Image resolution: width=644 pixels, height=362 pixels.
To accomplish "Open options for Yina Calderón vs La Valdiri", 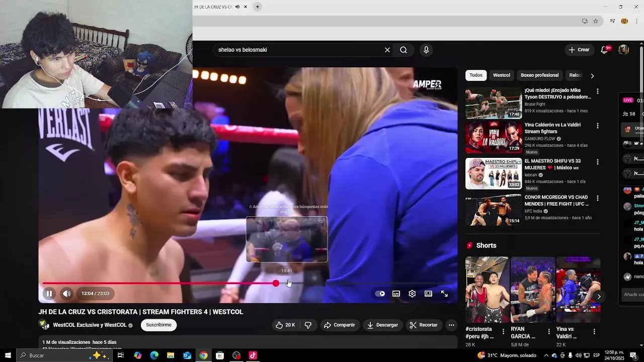I will pyautogui.click(x=598, y=126).
